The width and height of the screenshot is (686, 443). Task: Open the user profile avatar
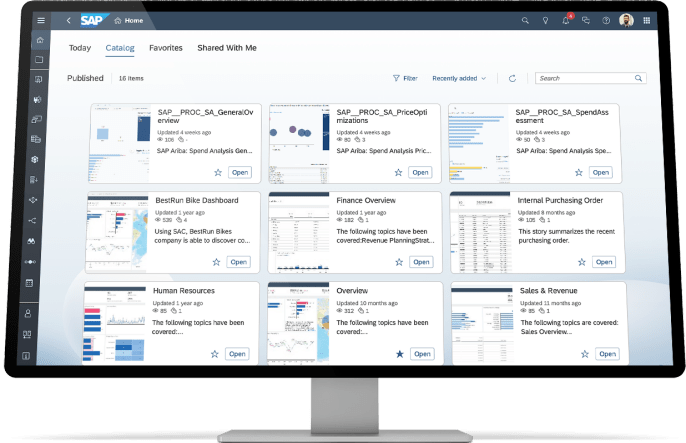626,20
